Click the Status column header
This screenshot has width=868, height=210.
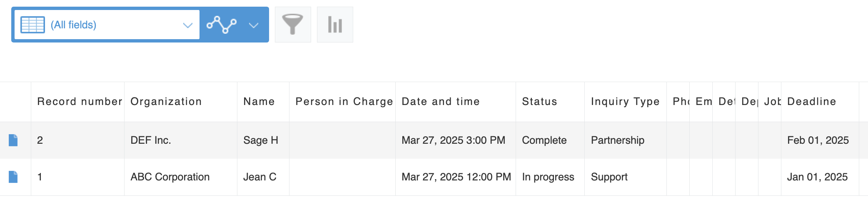pyautogui.click(x=539, y=102)
